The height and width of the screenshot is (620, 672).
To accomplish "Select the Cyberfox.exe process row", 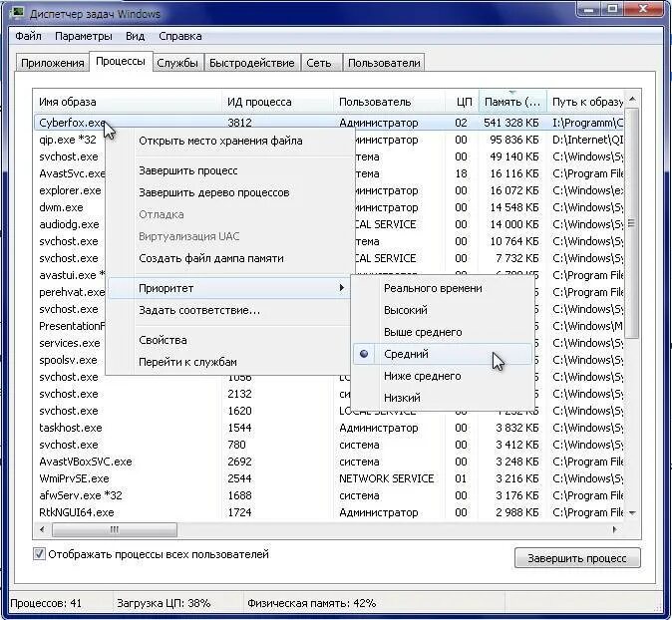I will coord(329,123).
